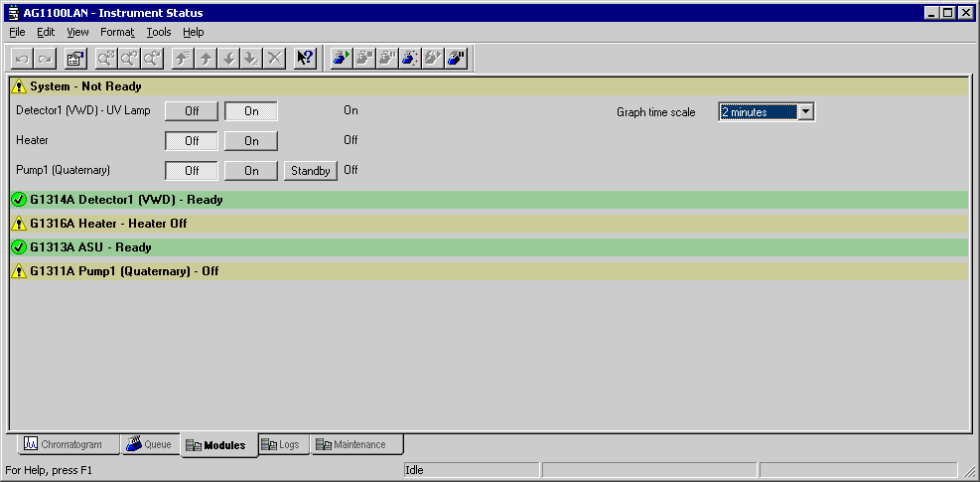Click the middle zoom magnifier toolbar icon
The width and height of the screenshot is (980, 482).
click(x=129, y=59)
